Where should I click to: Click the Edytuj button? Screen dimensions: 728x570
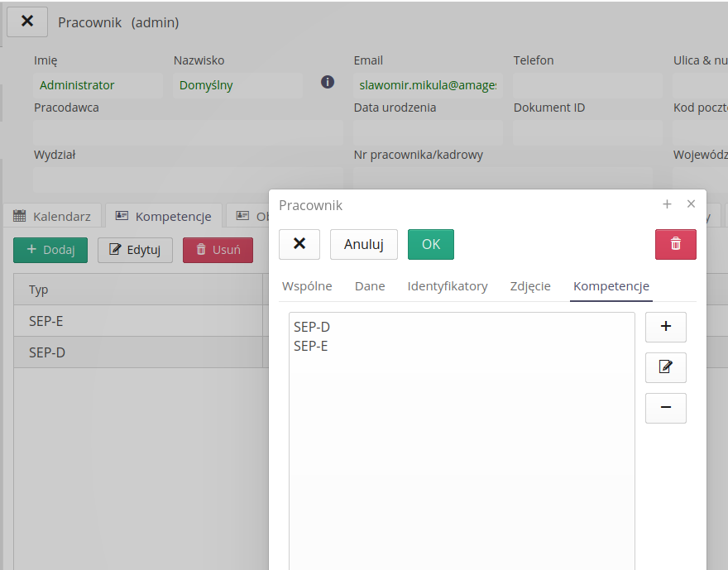pos(135,250)
